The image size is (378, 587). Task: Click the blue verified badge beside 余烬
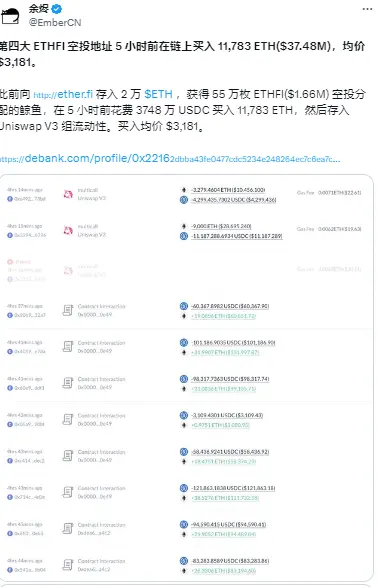click(x=57, y=8)
